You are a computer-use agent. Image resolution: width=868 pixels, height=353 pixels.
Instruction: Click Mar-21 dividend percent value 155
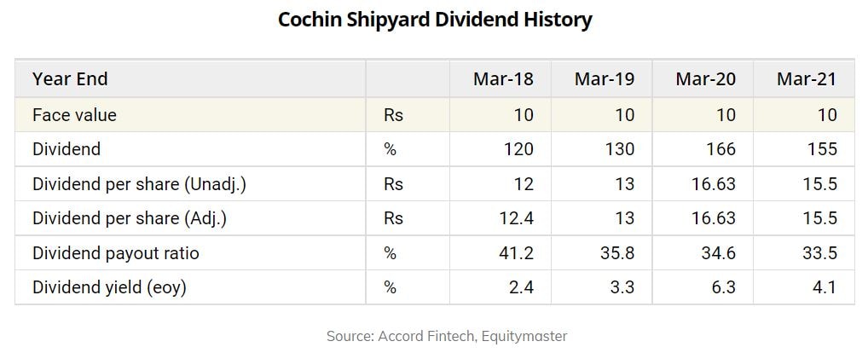tap(820, 149)
